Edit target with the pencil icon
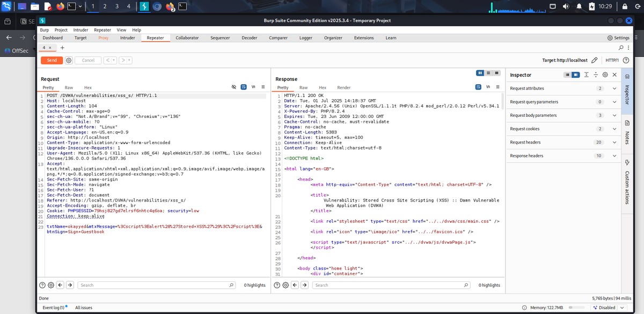 click(594, 61)
